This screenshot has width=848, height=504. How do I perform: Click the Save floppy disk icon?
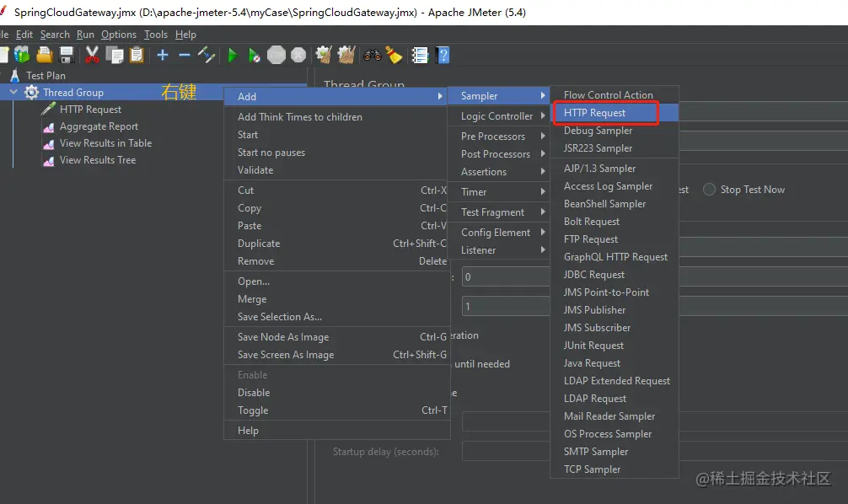(x=67, y=55)
